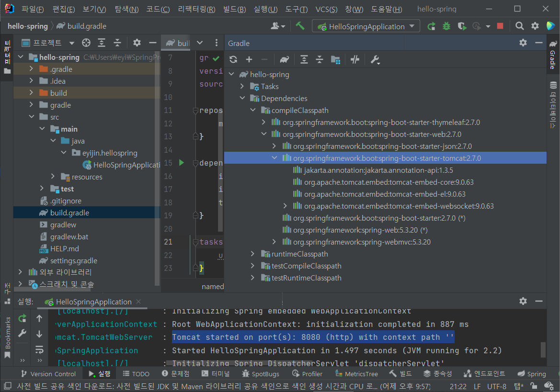Close the HelloSpringApplication run tab

point(138,302)
